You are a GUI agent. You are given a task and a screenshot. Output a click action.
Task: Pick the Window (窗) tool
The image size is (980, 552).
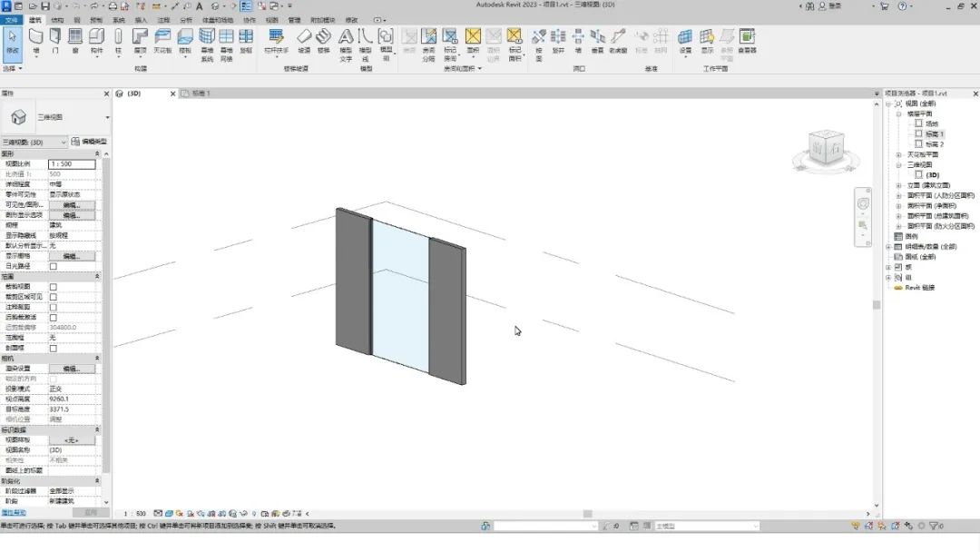pyautogui.click(x=75, y=41)
